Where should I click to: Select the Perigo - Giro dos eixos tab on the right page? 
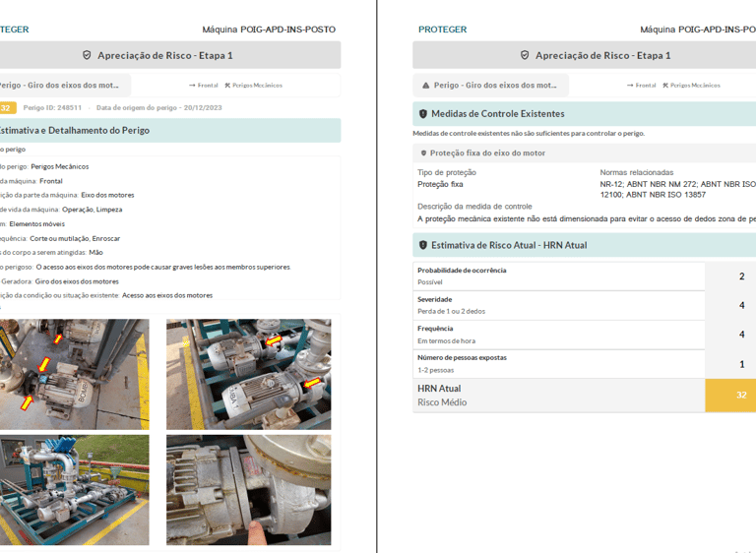click(x=491, y=86)
